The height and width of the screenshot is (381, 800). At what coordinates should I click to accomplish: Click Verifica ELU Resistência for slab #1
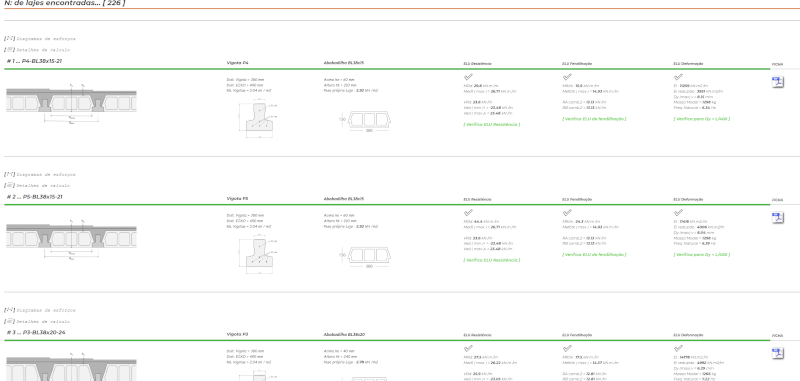pos(492,124)
